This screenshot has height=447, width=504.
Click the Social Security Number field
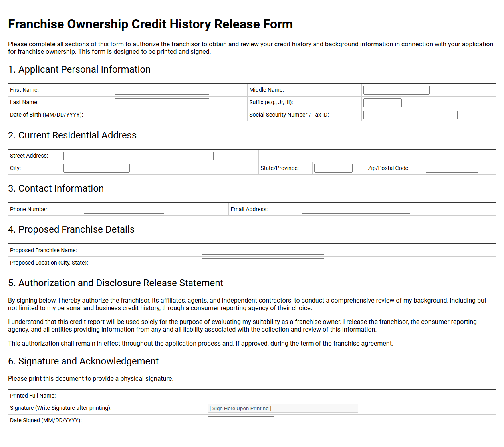[411, 115]
